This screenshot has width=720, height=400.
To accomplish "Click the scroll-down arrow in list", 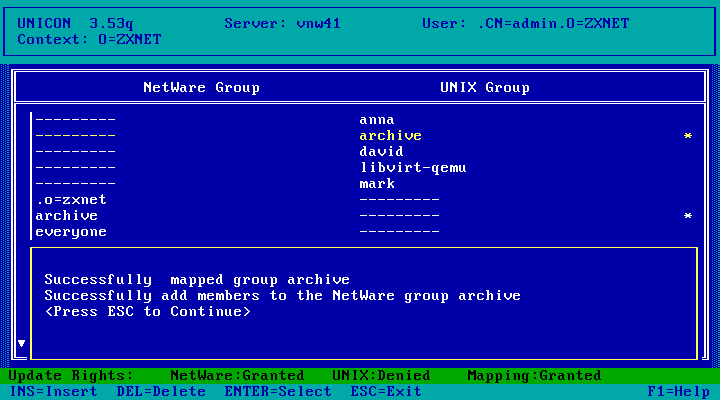I will pyautogui.click(x=21, y=343).
